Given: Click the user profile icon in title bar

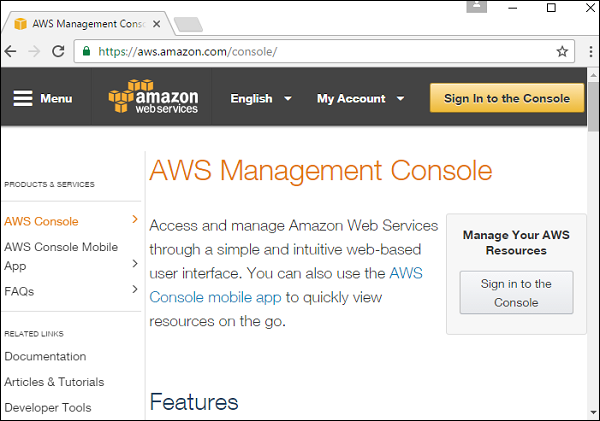Looking at the screenshot, I should (x=478, y=7).
